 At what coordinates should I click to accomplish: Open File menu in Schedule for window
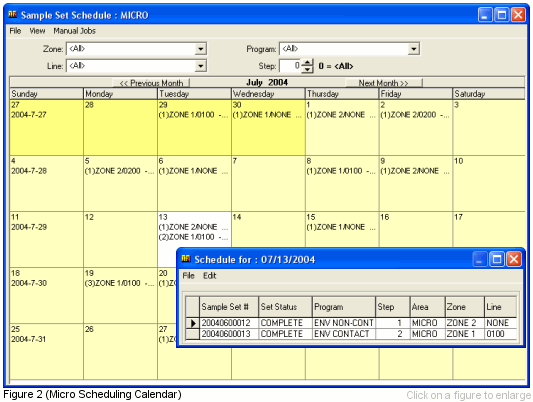188,276
